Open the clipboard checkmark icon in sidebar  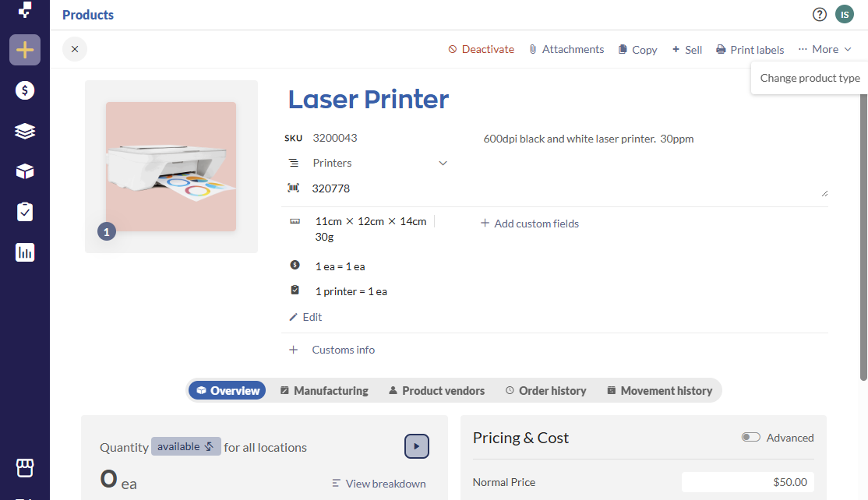(x=25, y=212)
